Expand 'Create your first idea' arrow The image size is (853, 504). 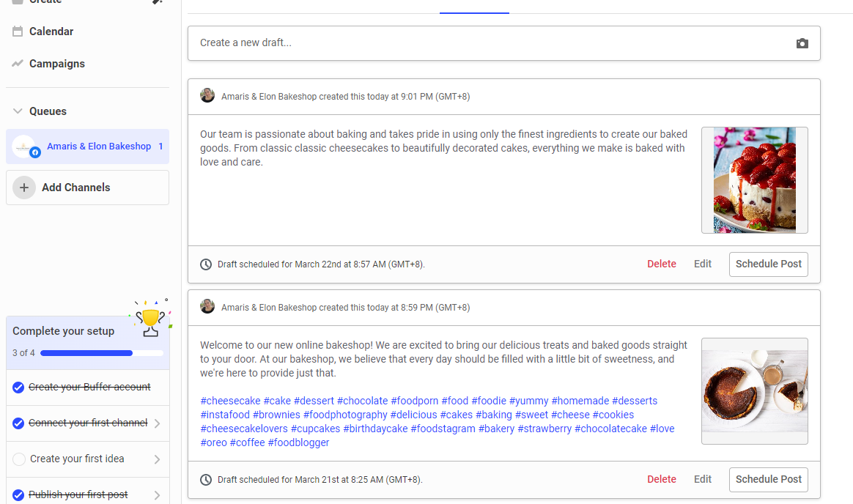click(158, 459)
